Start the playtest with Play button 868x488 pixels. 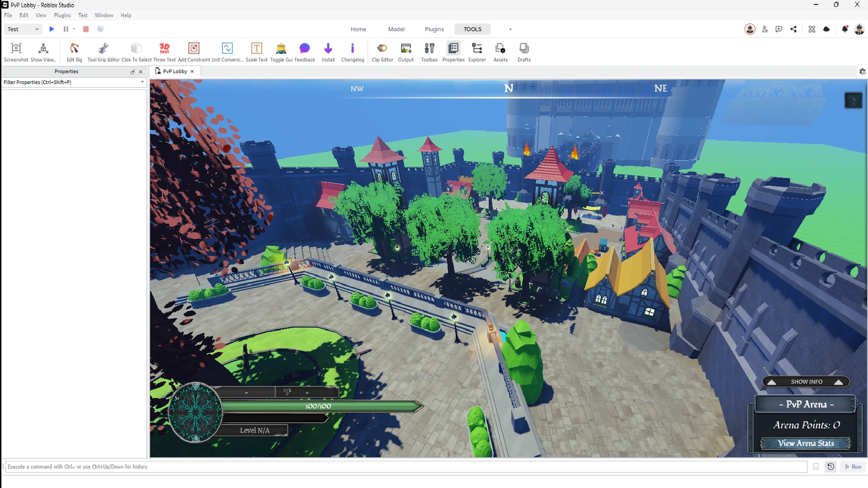click(x=52, y=29)
